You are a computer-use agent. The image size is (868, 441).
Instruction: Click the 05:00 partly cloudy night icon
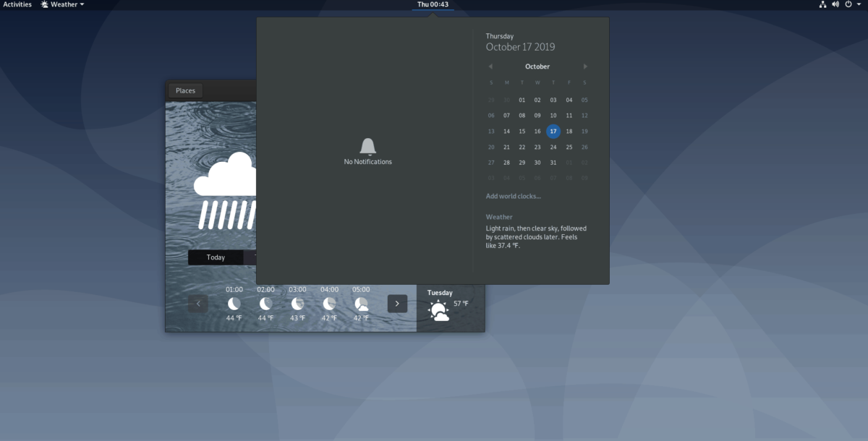coord(360,304)
